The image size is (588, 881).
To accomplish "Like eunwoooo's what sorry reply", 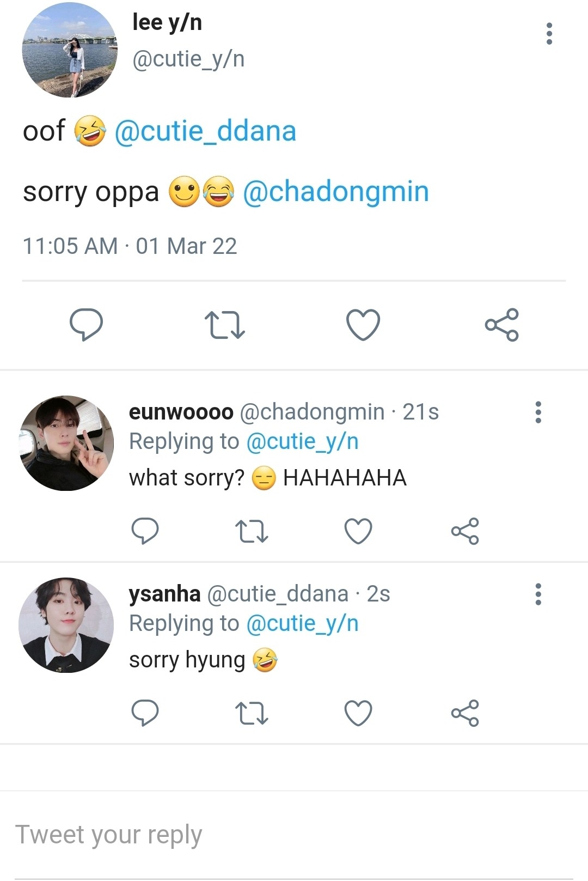I will [358, 531].
